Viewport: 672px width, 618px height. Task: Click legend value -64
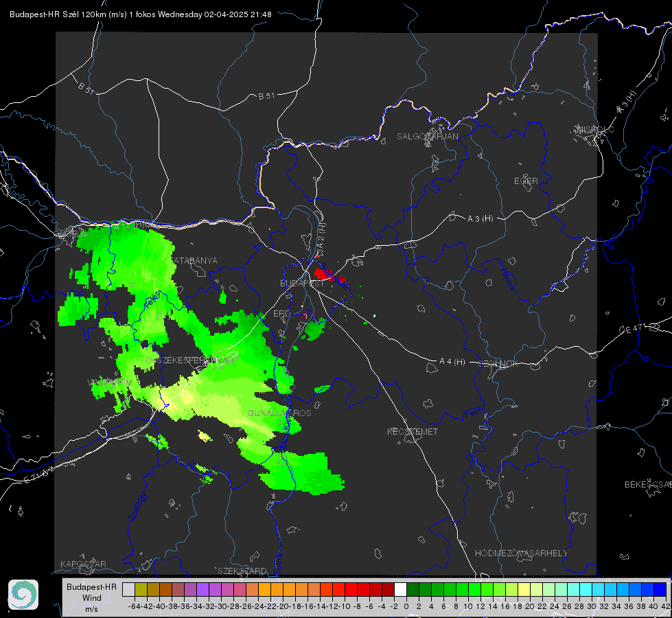[x=134, y=606]
